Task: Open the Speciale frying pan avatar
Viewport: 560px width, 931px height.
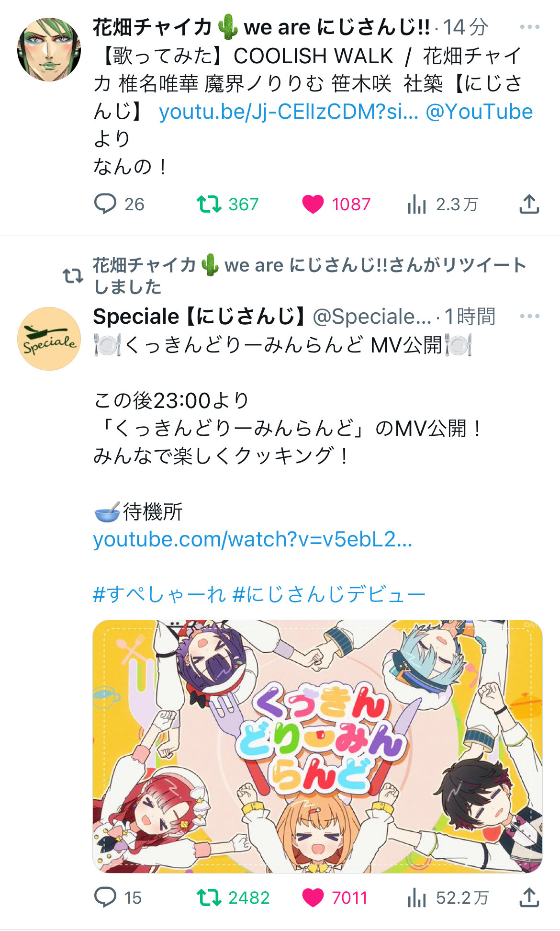Action: [49, 339]
